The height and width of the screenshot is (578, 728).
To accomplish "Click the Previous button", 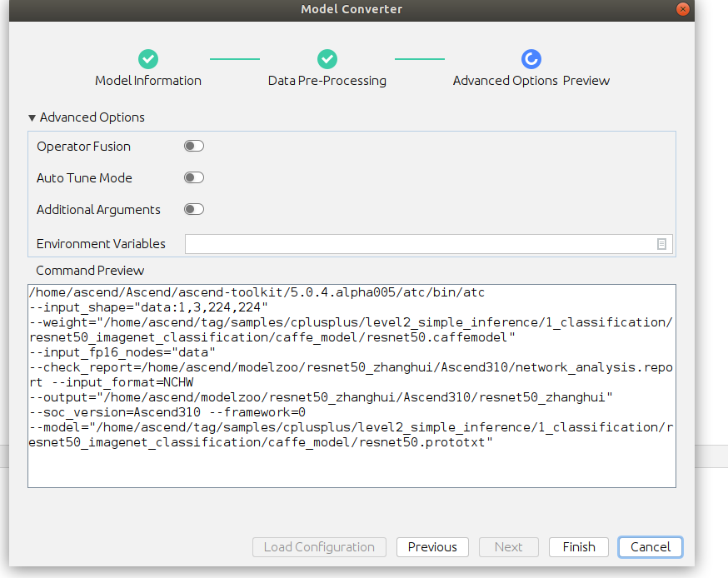I will 432,547.
